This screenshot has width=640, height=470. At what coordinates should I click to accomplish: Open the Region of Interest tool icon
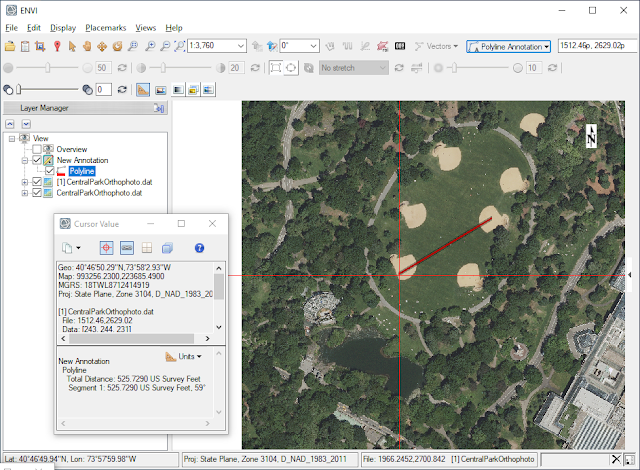[382, 46]
